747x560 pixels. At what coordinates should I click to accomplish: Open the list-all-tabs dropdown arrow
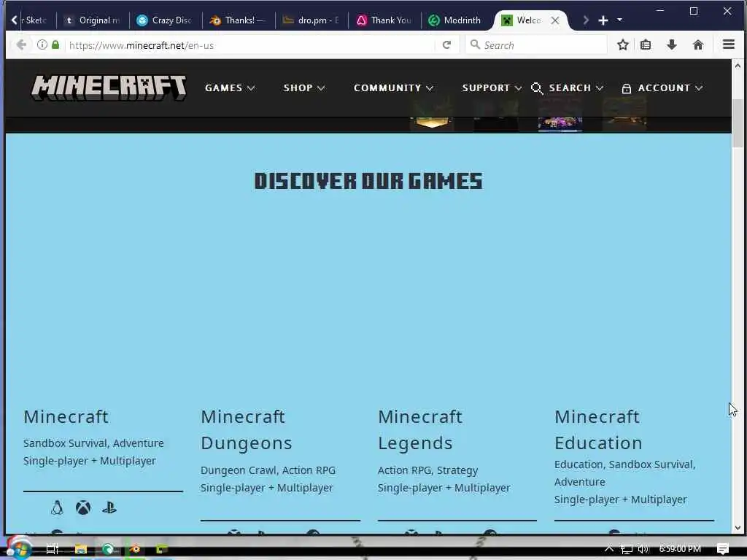tap(619, 20)
